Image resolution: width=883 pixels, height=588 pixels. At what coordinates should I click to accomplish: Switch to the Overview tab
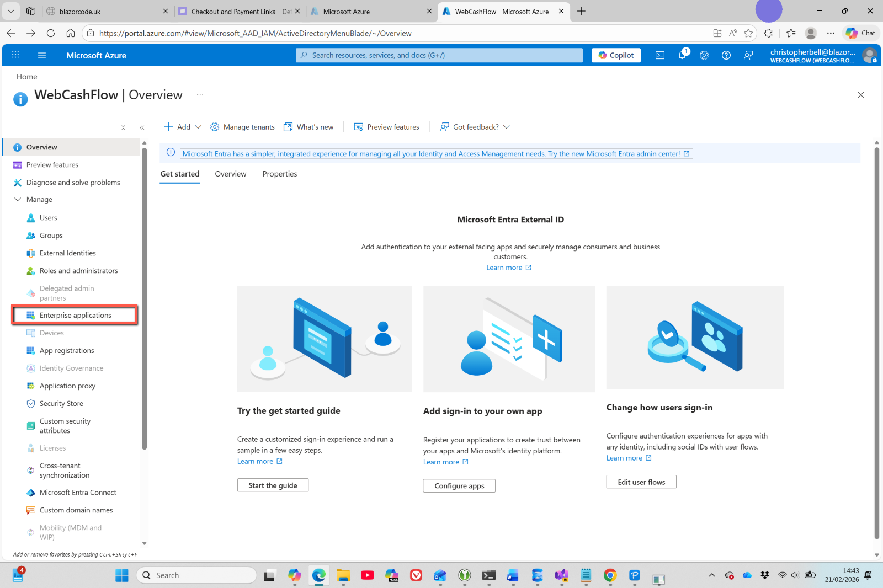230,174
